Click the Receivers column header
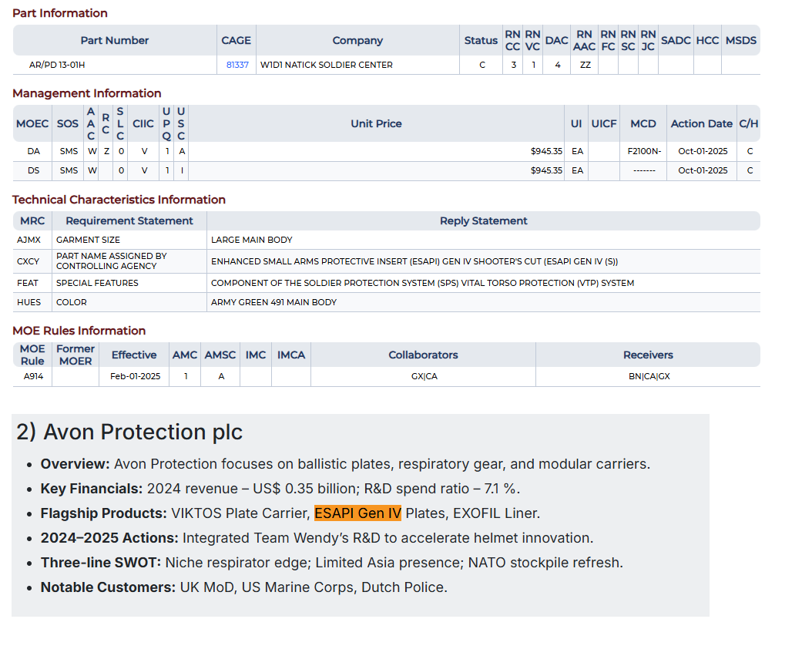 [x=649, y=355]
